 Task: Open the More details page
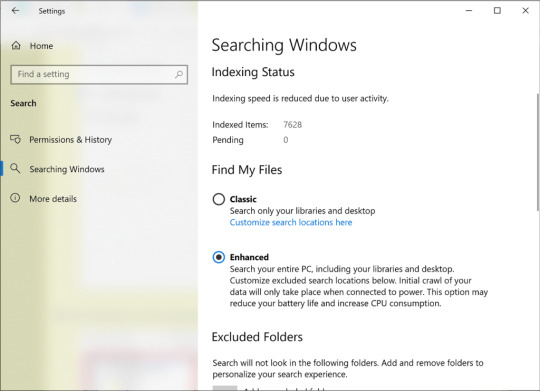[53, 199]
